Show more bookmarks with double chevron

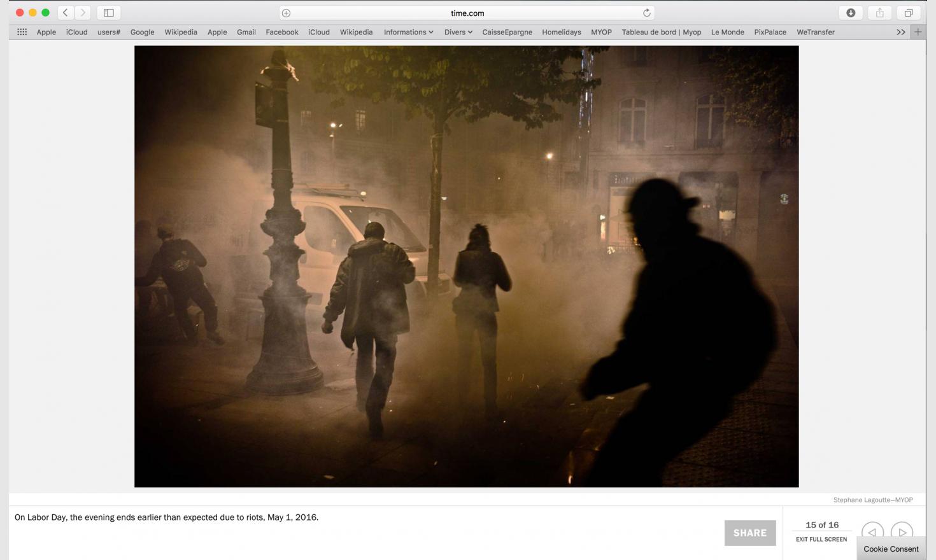click(x=901, y=32)
